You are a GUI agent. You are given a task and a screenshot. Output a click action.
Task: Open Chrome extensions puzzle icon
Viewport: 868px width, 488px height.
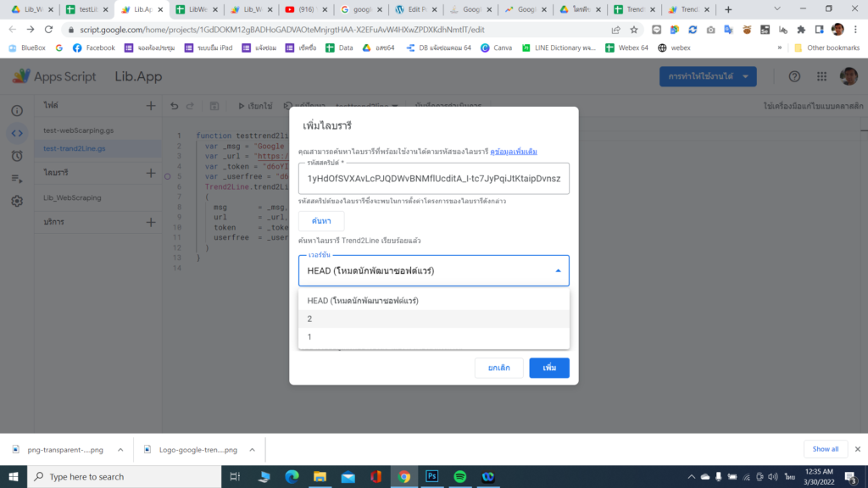(x=801, y=30)
